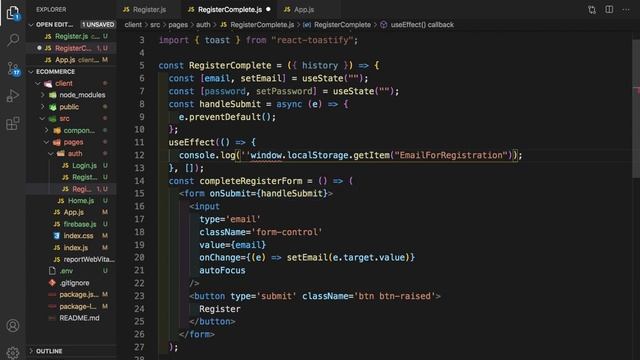Click setPassword on line 7
The height and width of the screenshot is (360, 640).
[x=284, y=91]
